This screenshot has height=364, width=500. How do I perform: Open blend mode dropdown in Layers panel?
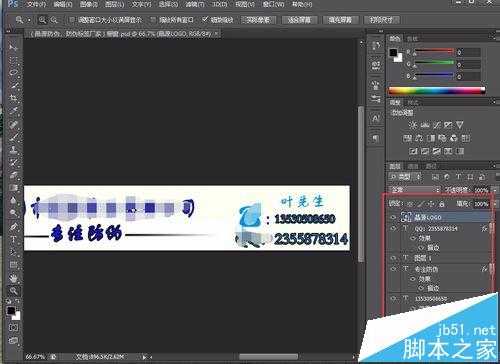click(x=415, y=190)
